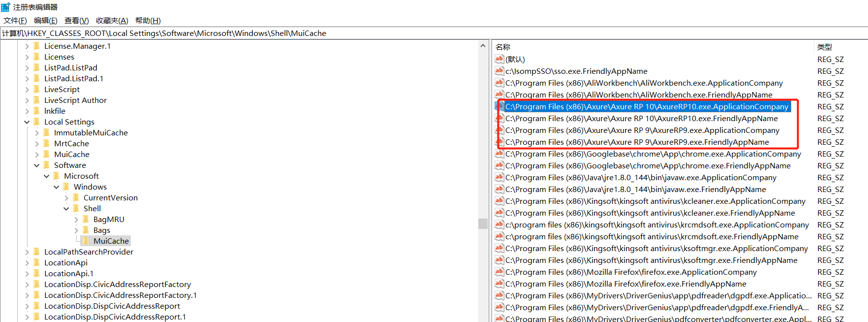Select dgpdf.exe.FriendlyA... value row
This screenshot has height=322, width=868.
657,308
